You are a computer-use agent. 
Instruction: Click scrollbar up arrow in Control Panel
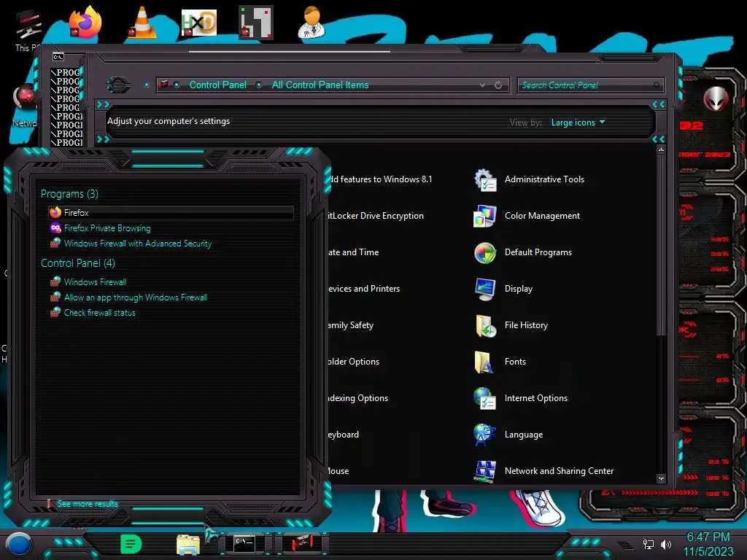(661, 150)
